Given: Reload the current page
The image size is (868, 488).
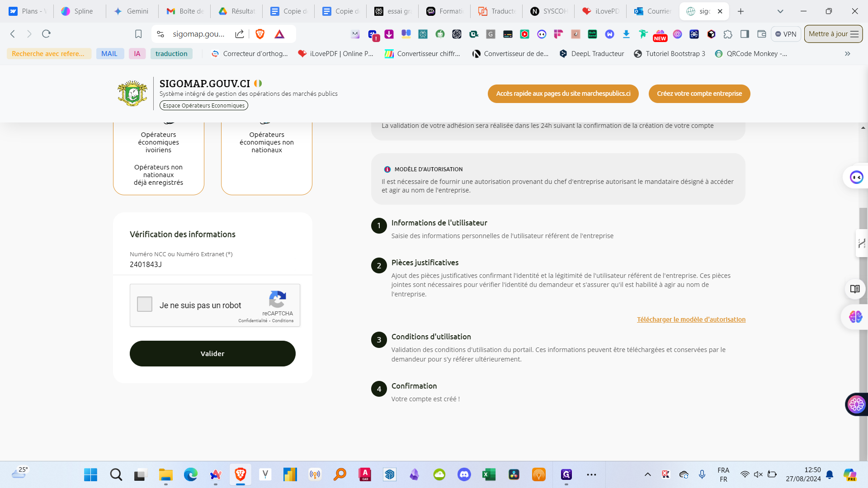Looking at the screenshot, I should click(x=46, y=34).
